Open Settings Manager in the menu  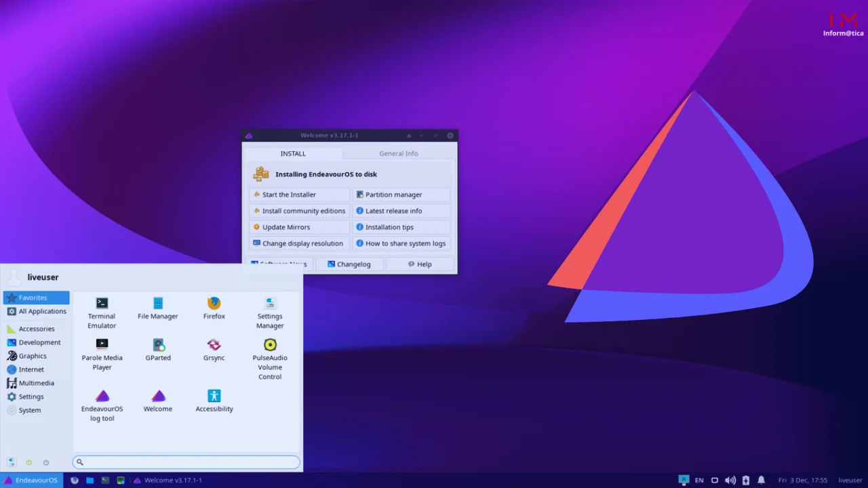coord(270,312)
